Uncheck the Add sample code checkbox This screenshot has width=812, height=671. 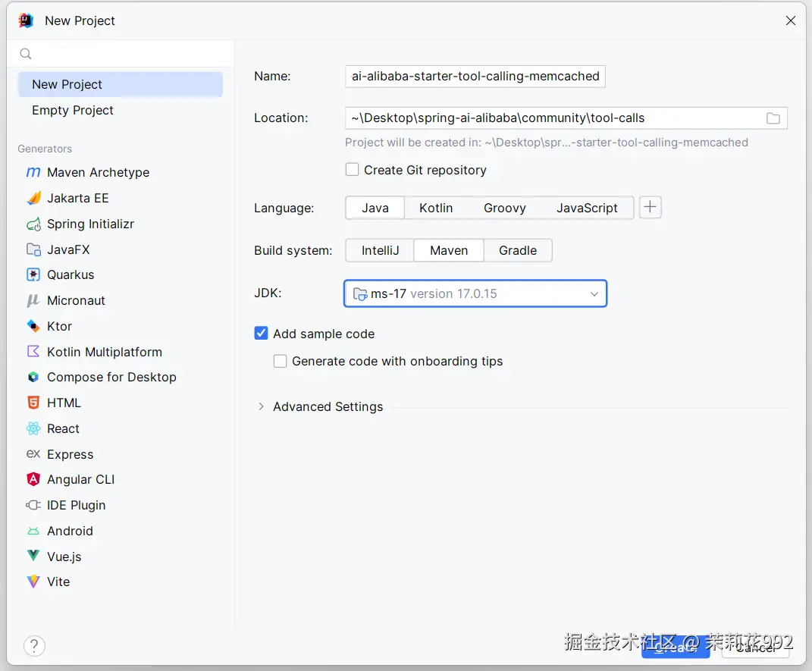click(x=261, y=334)
